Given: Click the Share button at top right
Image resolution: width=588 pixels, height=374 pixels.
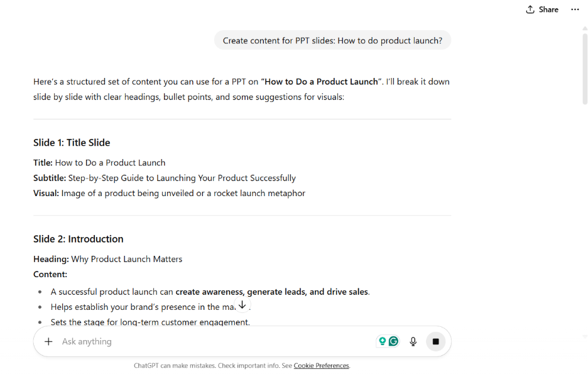Looking at the screenshot, I should point(542,9).
